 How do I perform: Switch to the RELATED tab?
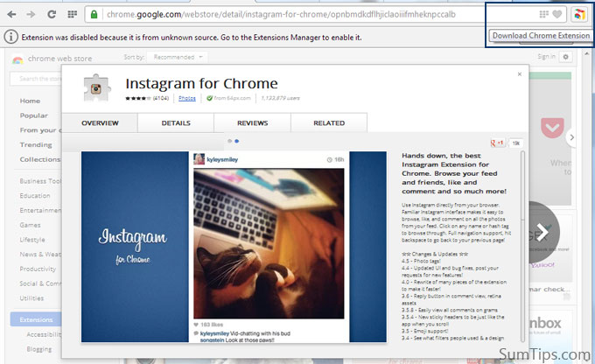pyautogui.click(x=329, y=123)
